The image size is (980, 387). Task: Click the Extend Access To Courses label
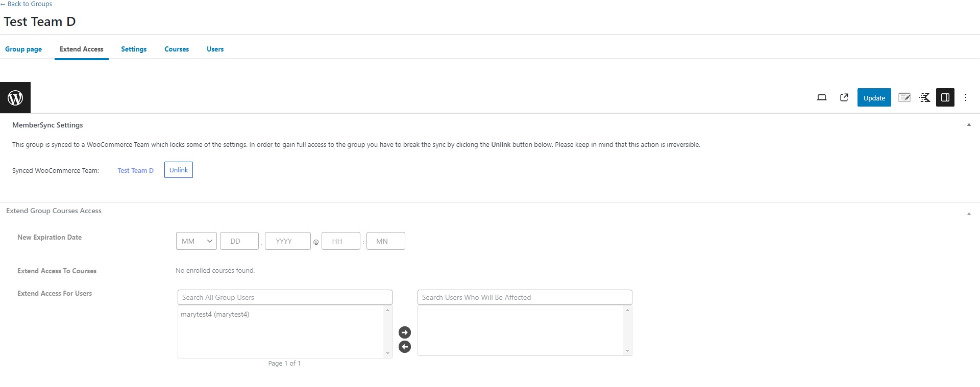(x=57, y=271)
